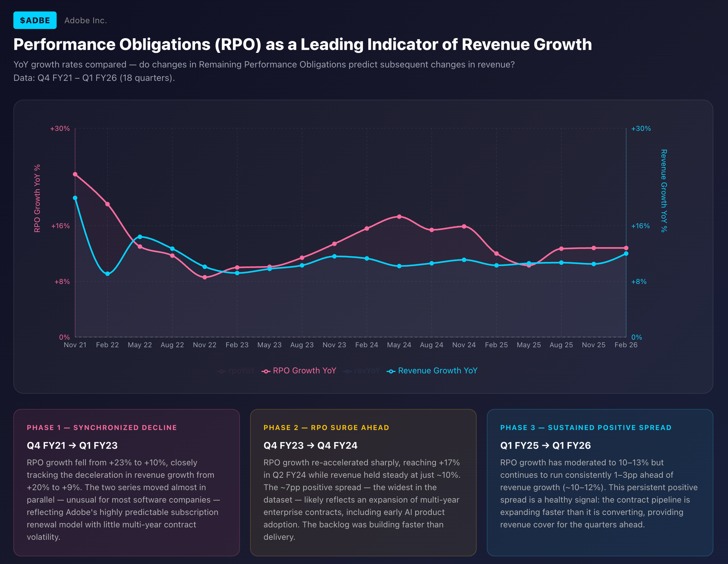Click the $ADBE ticker badge
Viewport: 728px width, 564px height.
(x=35, y=20)
